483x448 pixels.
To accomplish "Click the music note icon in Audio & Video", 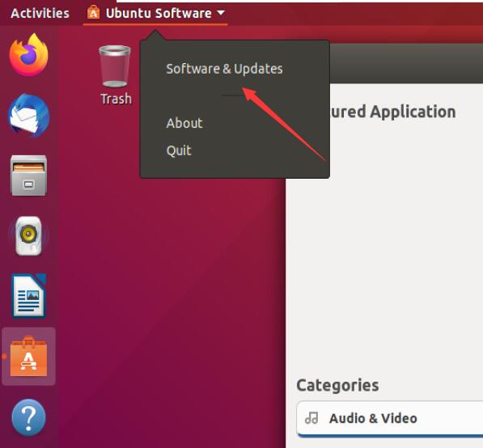I will tap(311, 418).
